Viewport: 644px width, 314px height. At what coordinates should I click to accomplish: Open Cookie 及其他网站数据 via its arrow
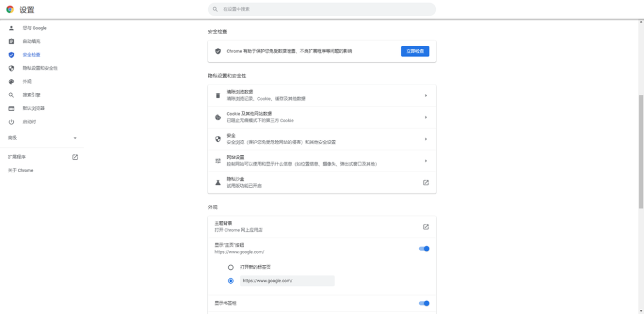(426, 117)
